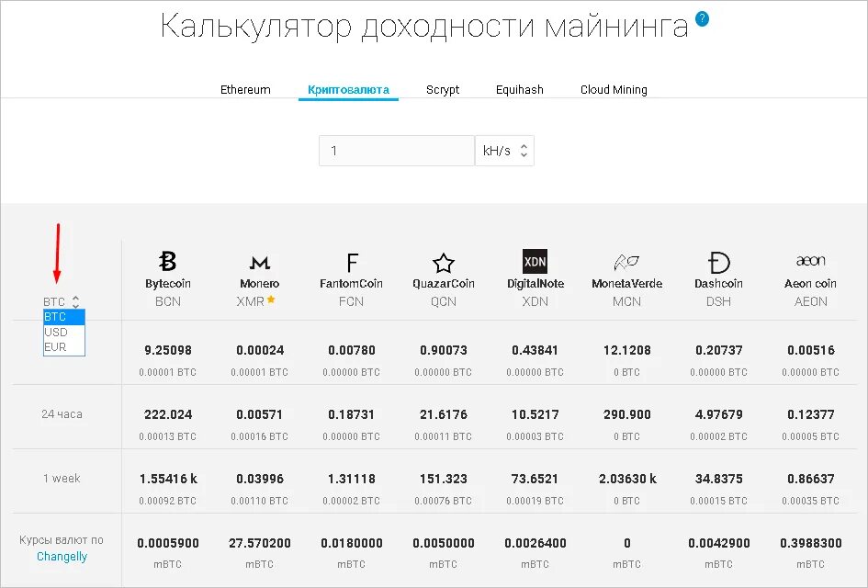
Task: Click the Monero logo icon
Action: coord(260,263)
